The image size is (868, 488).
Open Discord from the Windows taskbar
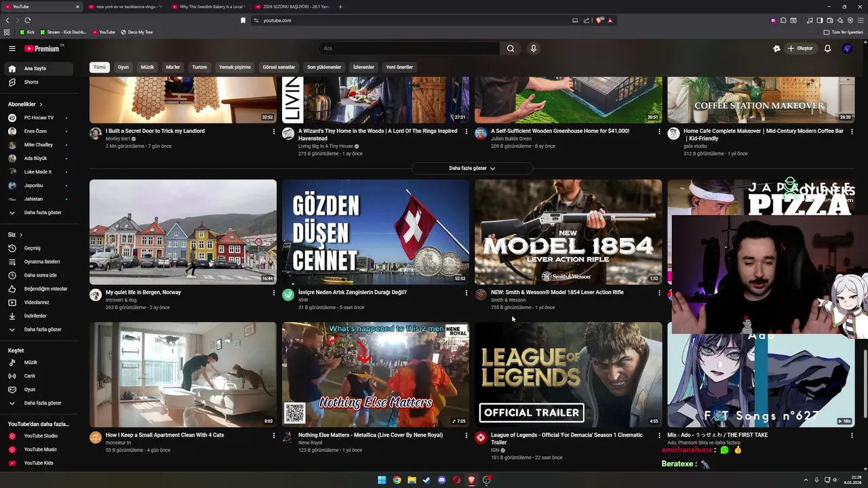point(441,480)
